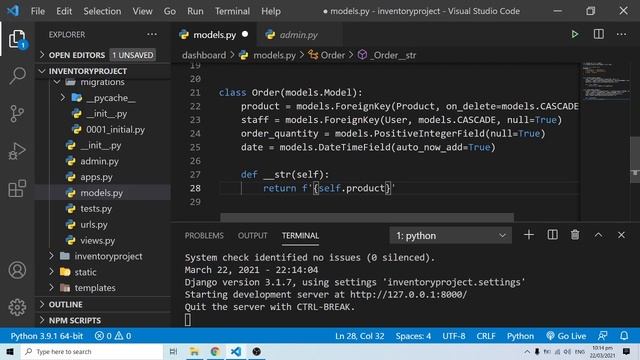Open the Selection menu
This screenshot has height=360, width=640.
click(102, 11)
